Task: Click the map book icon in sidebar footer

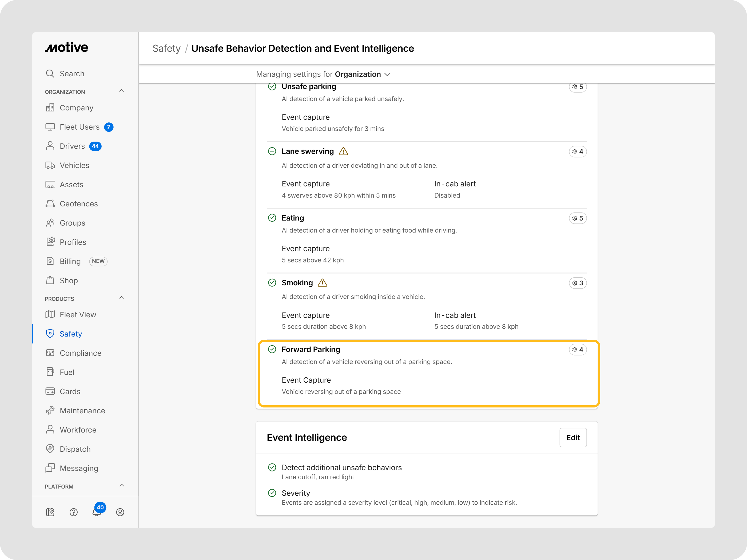Action: pos(50,512)
